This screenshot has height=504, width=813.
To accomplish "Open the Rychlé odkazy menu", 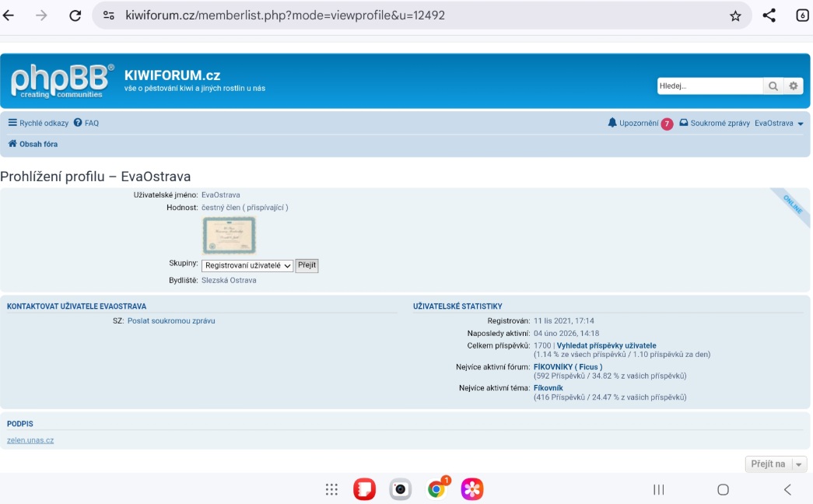I will pos(44,123).
